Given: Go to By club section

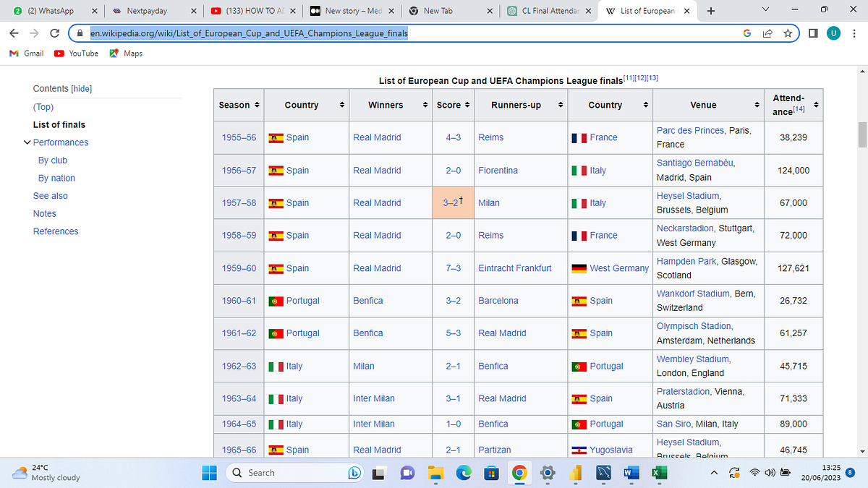Looking at the screenshot, I should coord(53,160).
